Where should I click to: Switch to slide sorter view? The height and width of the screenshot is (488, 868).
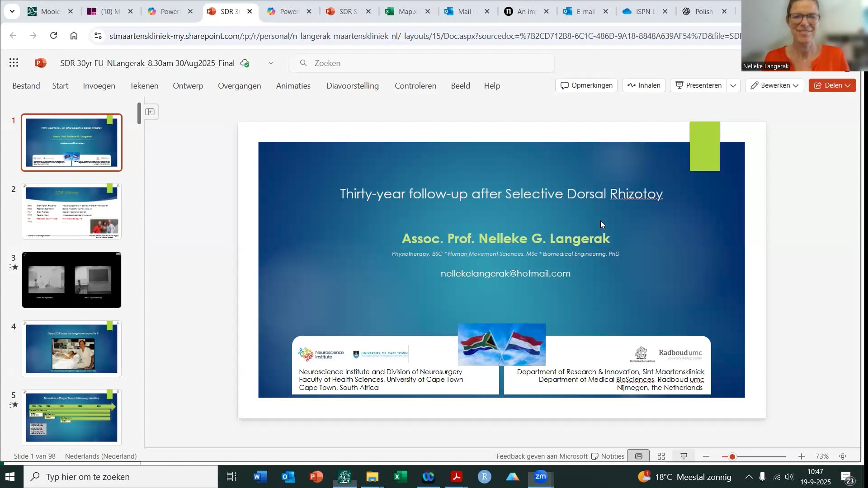pos(661,456)
